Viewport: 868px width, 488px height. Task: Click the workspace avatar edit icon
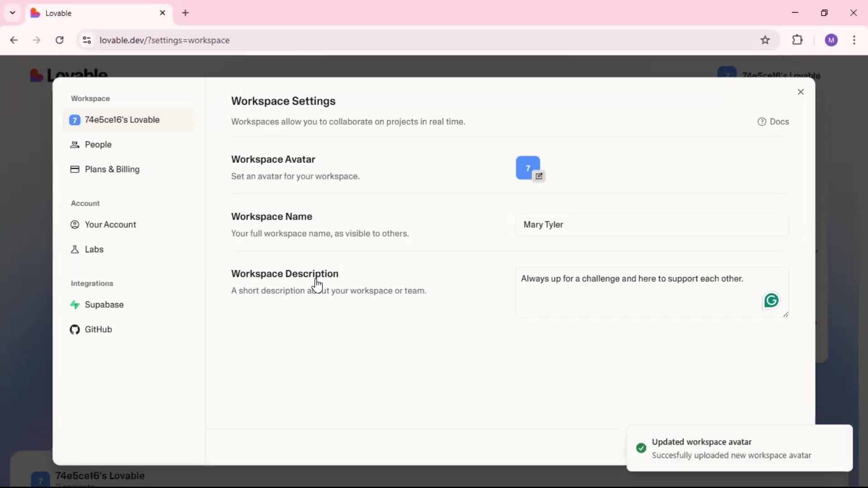(539, 176)
